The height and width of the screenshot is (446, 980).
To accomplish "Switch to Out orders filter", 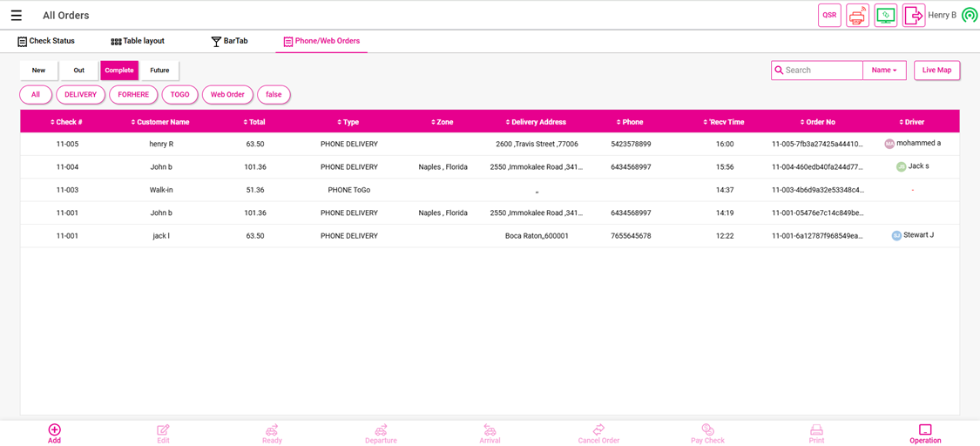I will (x=78, y=71).
